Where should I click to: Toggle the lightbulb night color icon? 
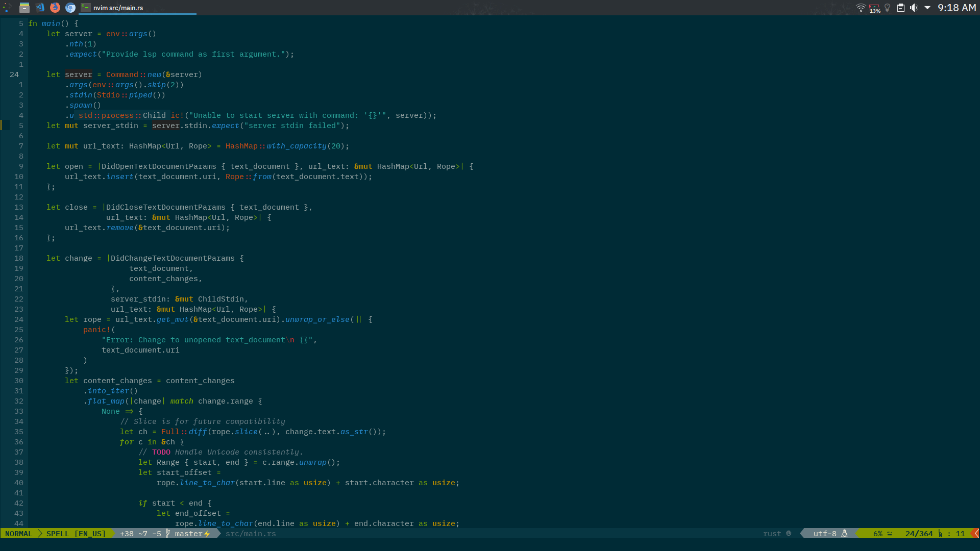(x=888, y=8)
